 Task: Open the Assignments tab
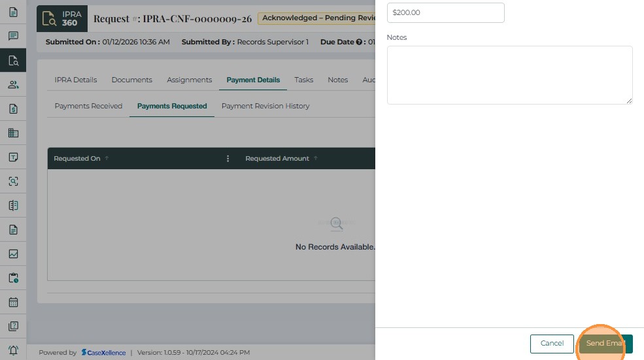pos(190,80)
